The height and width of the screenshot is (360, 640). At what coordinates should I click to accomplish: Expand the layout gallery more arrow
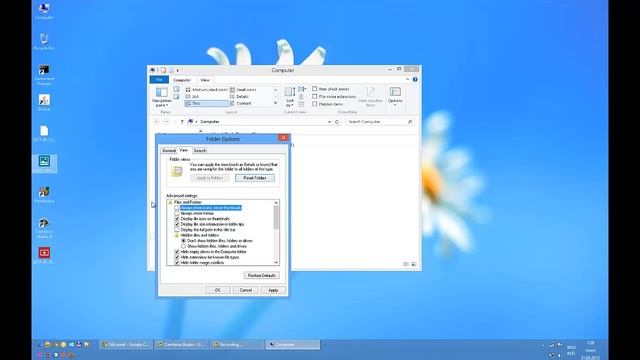(276, 103)
